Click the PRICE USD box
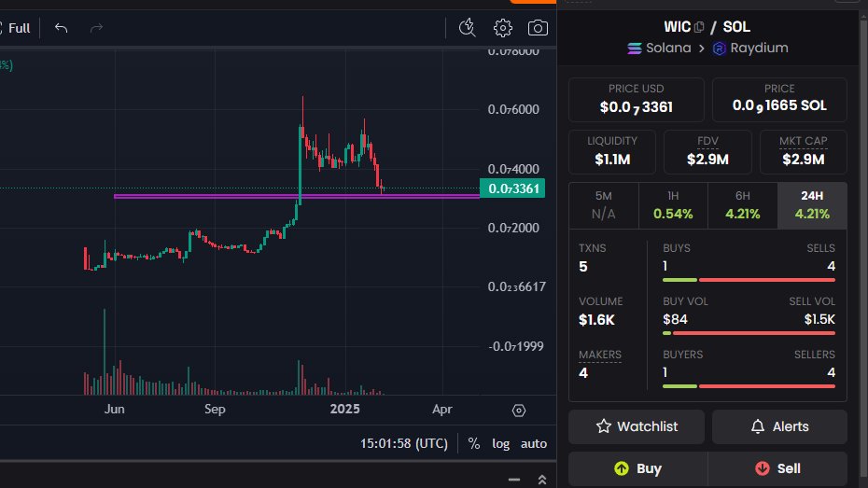 click(x=636, y=100)
